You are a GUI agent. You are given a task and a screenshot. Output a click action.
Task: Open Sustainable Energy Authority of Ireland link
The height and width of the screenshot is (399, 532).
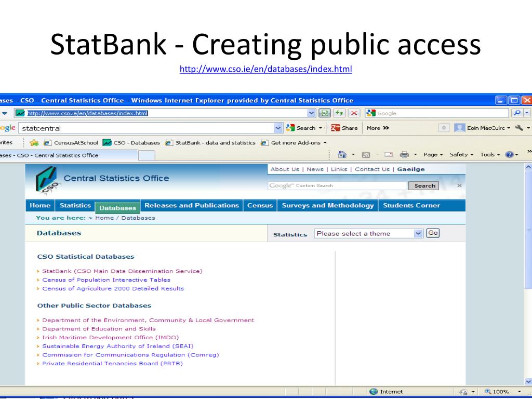(118, 346)
